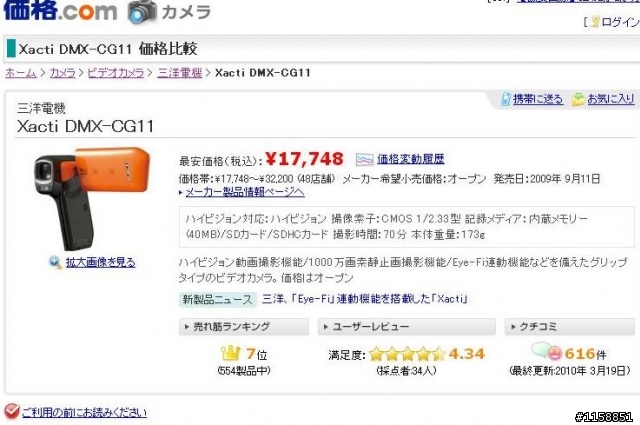This screenshot has height=425, width=640.
Task: Open the メーカー製品情報ページへ link
Action: click(x=245, y=192)
